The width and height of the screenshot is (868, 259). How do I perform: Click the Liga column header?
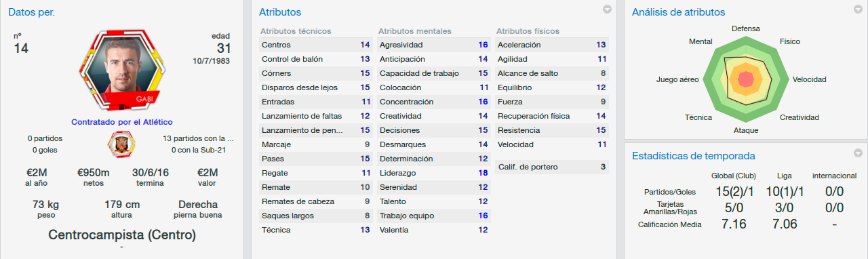[x=783, y=176]
